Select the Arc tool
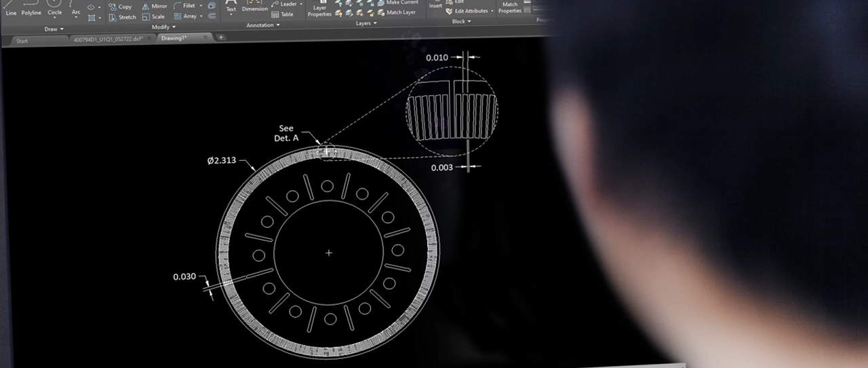This screenshot has height=368, width=868. click(76, 8)
